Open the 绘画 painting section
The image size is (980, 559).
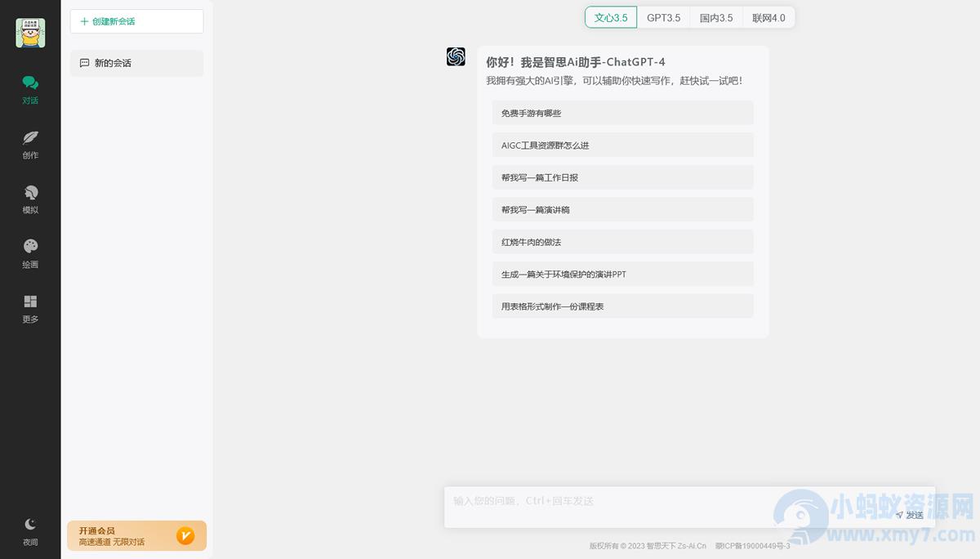[30, 254]
